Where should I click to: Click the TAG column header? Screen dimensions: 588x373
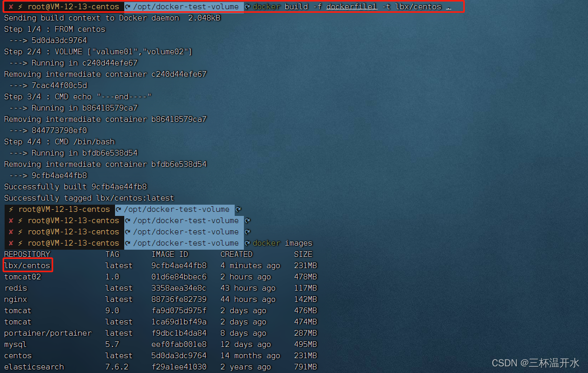[x=112, y=254]
